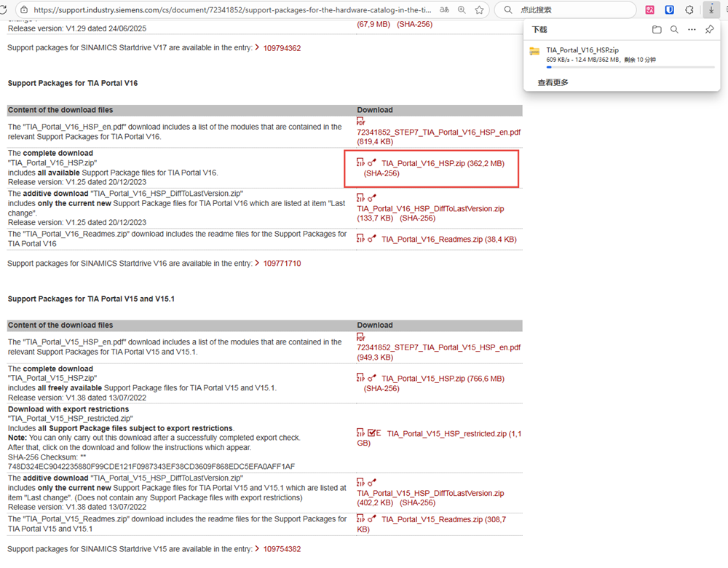Click ZIP icon for V15 DiffToLastVersion download
Viewport: 728px width, 568px height.
(361, 483)
